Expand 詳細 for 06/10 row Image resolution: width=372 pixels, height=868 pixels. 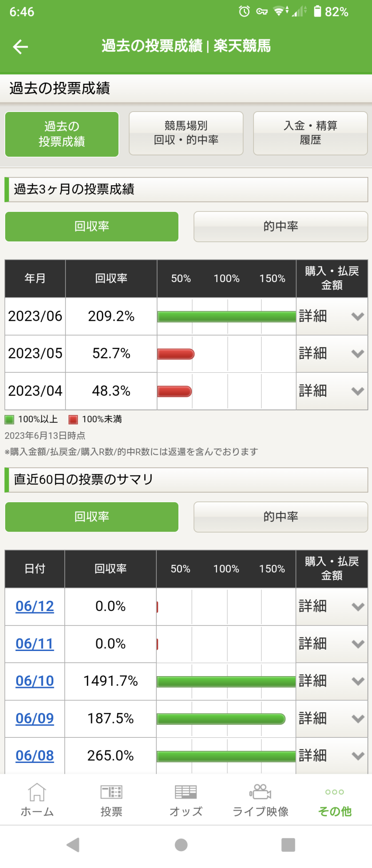(332, 681)
